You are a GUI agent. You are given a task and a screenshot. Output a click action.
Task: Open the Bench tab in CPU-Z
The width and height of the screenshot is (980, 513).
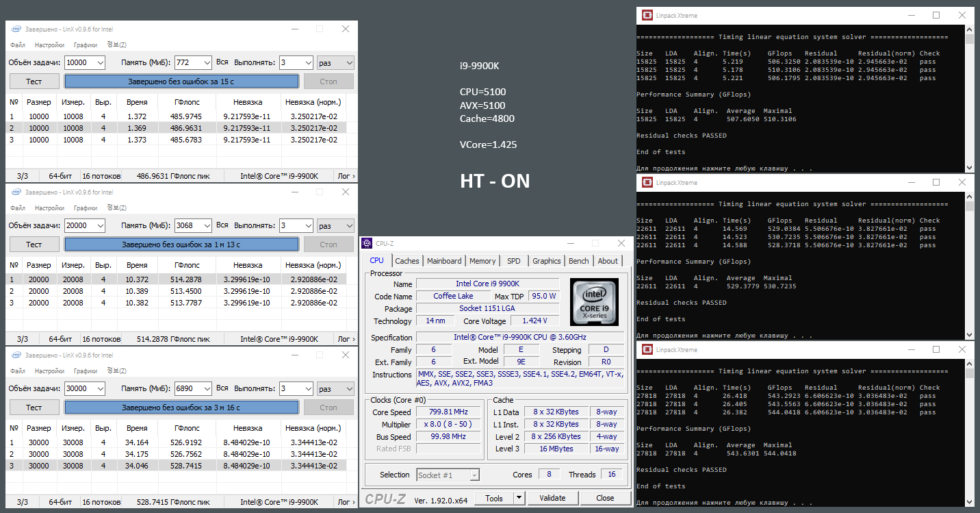point(579,261)
